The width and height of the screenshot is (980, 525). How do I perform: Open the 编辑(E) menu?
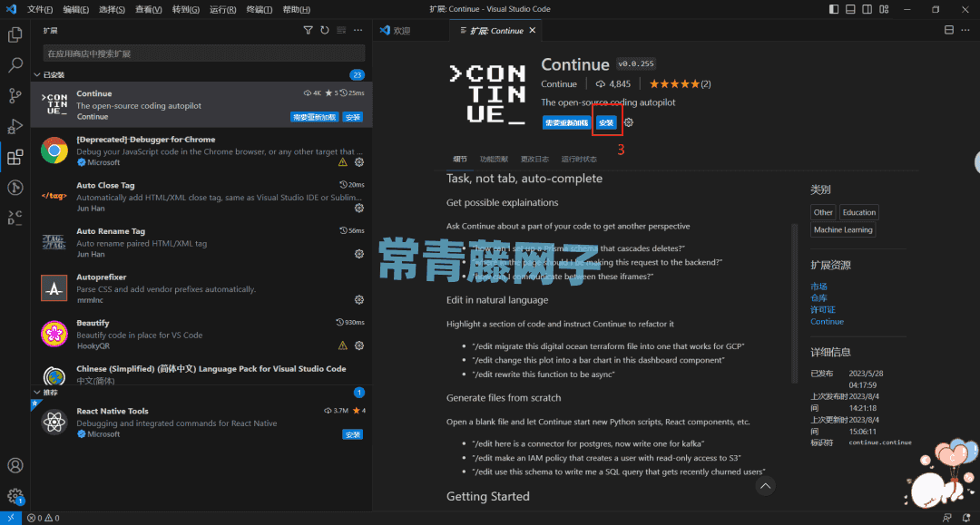click(75, 9)
